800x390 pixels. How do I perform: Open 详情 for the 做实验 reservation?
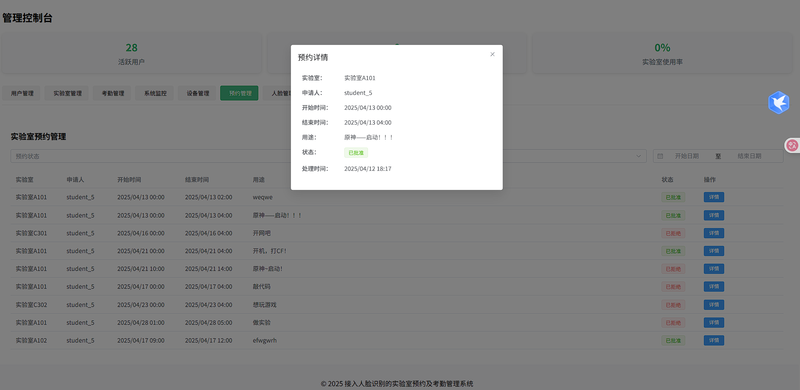pyautogui.click(x=714, y=323)
